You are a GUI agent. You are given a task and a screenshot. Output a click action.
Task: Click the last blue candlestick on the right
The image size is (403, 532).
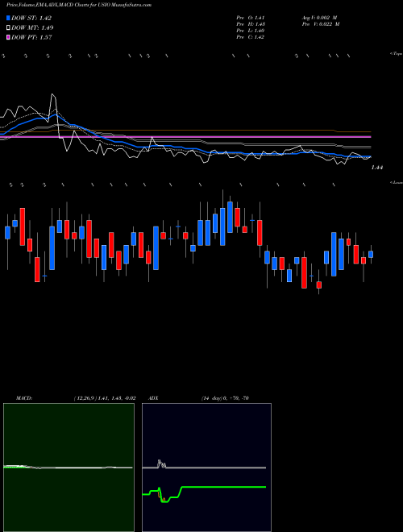(371, 254)
